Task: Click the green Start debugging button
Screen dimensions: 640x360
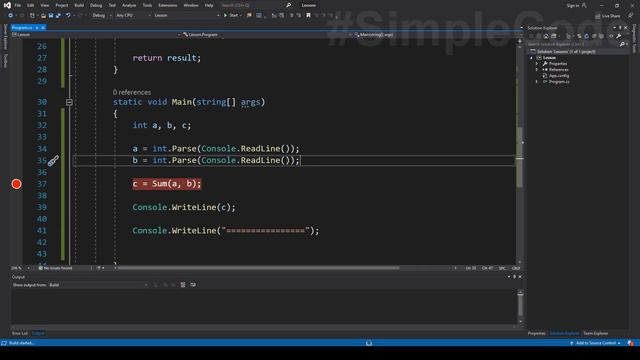Action: tap(231, 16)
